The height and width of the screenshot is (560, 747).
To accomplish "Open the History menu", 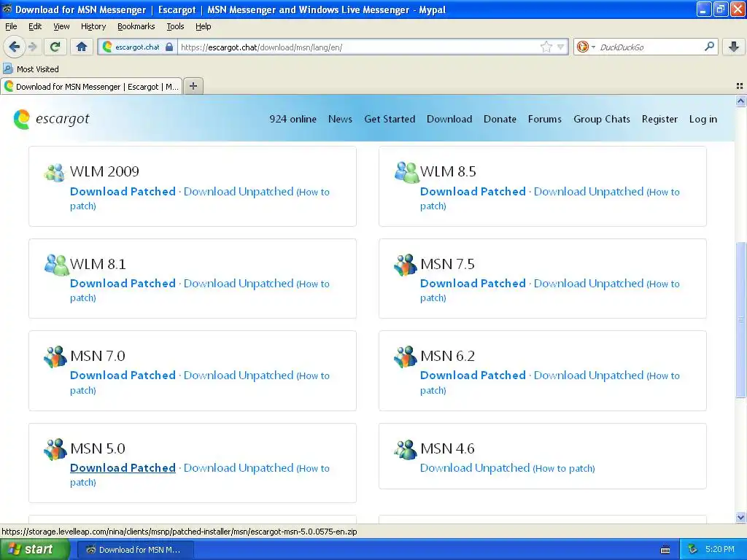I will click(x=93, y=26).
